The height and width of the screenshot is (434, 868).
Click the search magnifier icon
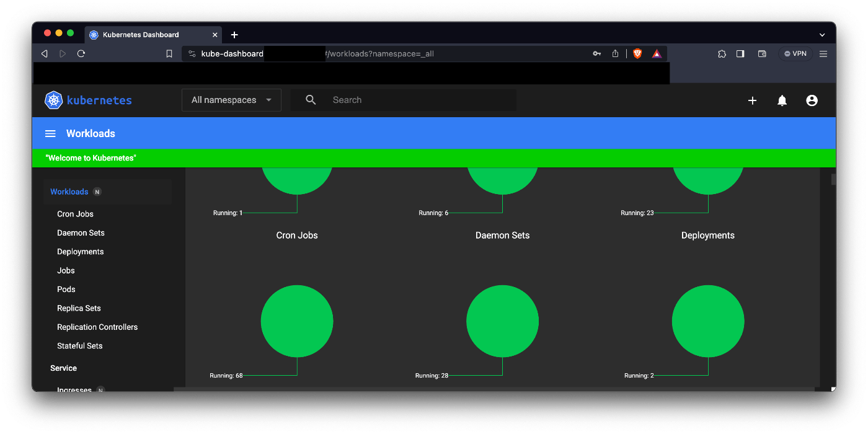coord(311,100)
